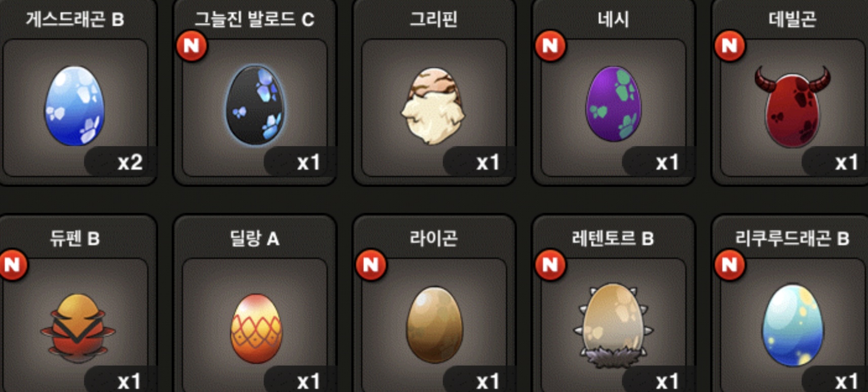Select the horned red 데빌곤 egg

point(792,106)
